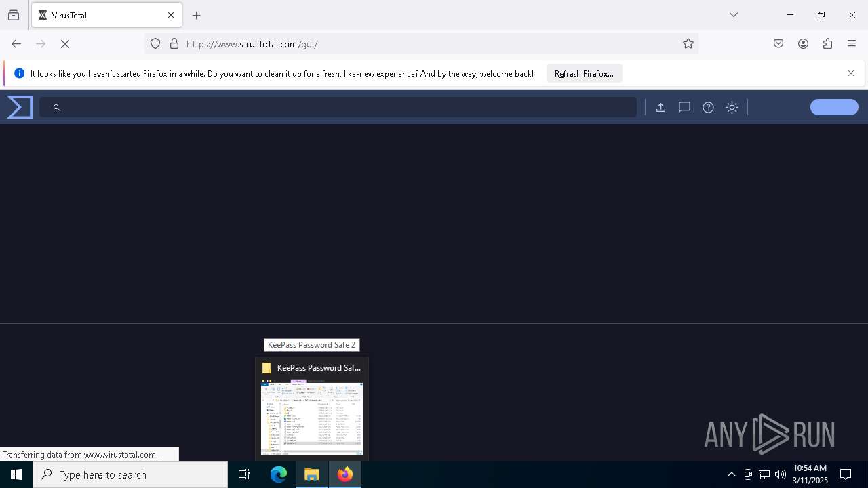Click the VirusTotal upload file icon
This screenshot has width=868, height=488.
[x=660, y=107]
